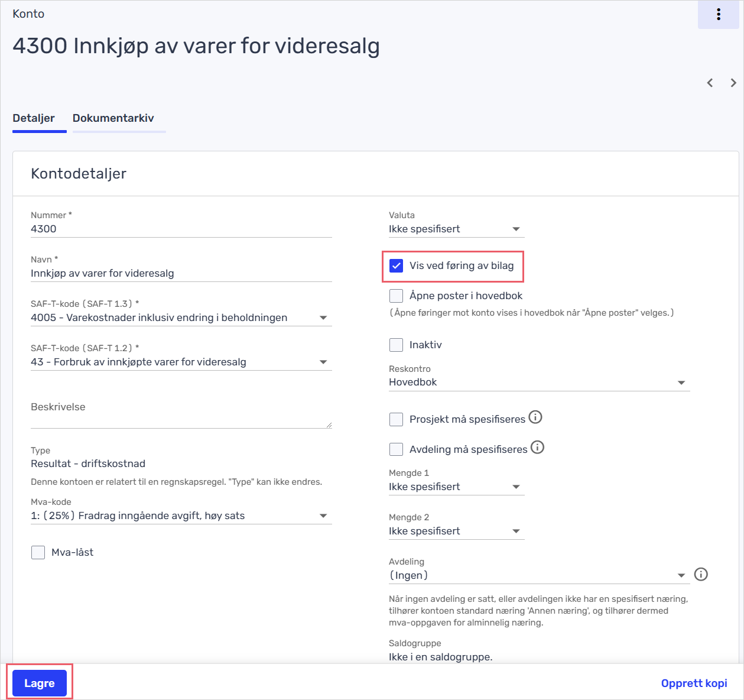The width and height of the screenshot is (744, 700).
Task: Open the Reskontro dropdown
Action: click(x=539, y=383)
